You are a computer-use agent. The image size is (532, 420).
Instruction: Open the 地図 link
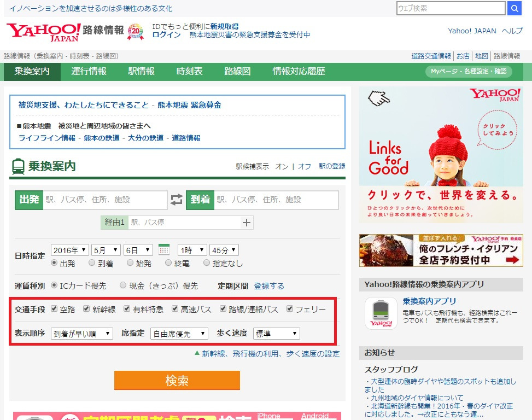[482, 56]
